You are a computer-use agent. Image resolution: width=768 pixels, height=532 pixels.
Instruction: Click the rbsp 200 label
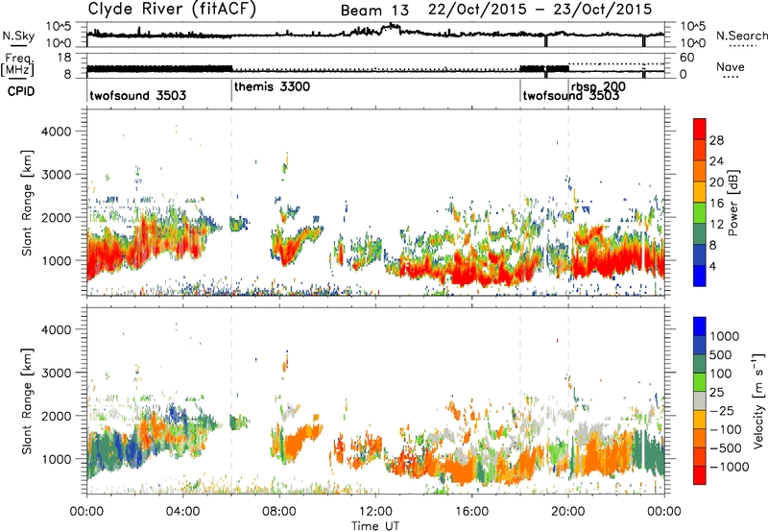point(598,86)
